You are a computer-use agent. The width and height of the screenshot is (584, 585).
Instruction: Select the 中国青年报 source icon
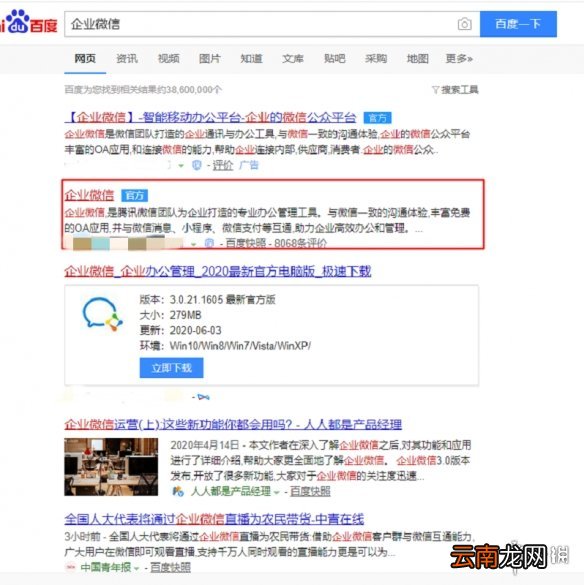[70, 567]
